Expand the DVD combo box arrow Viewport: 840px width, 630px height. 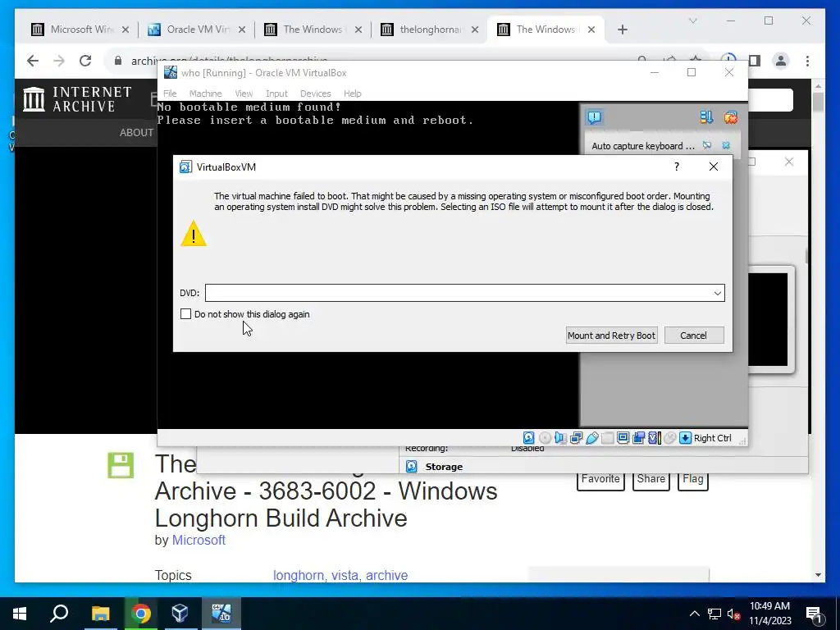pos(717,293)
